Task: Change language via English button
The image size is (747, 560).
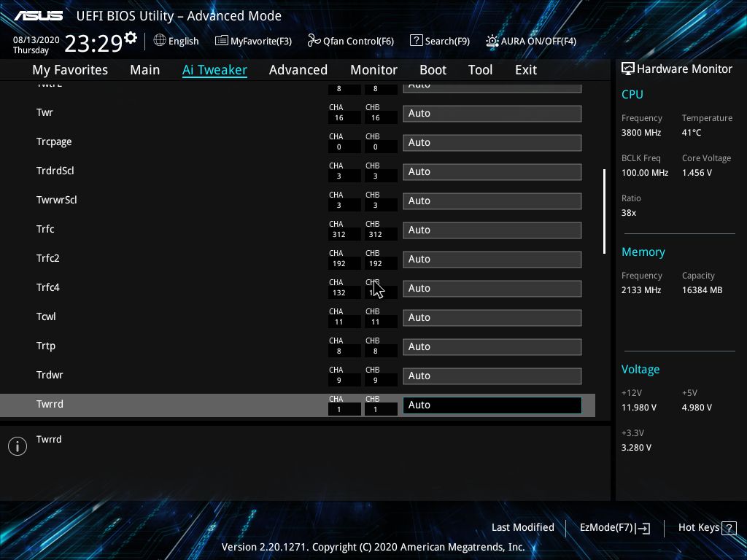Action: coord(177,41)
